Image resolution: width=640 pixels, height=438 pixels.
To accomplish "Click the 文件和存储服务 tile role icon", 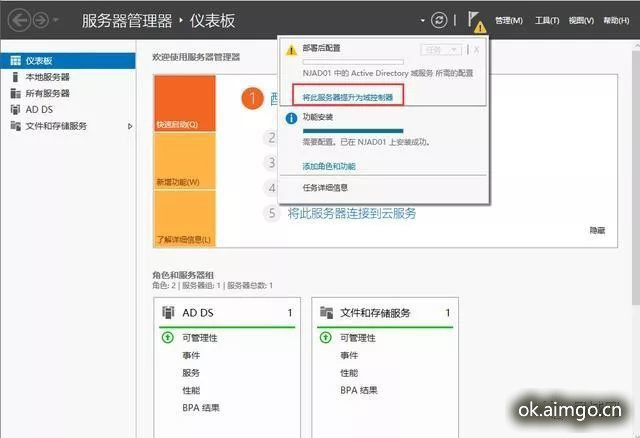I will [327, 313].
